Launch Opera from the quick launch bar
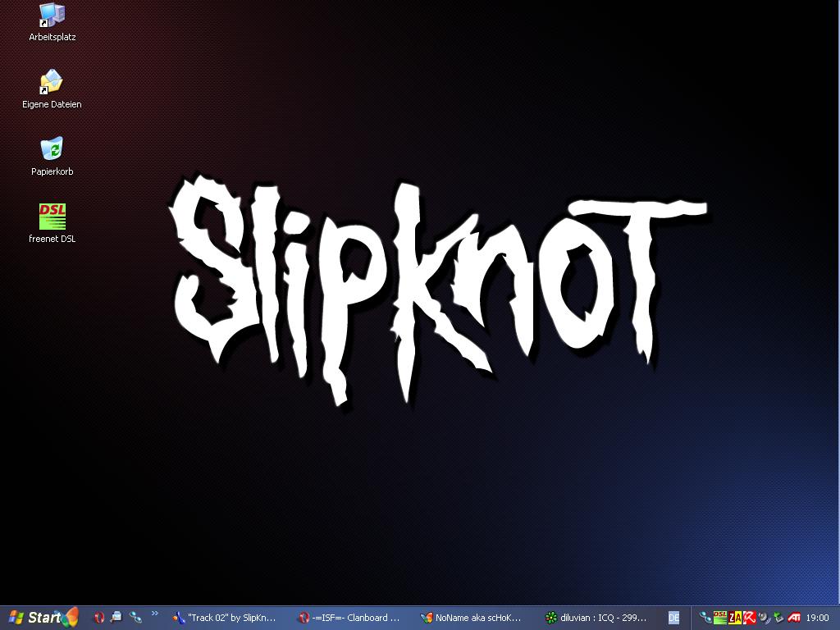The height and width of the screenshot is (630, 840). [98, 618]
